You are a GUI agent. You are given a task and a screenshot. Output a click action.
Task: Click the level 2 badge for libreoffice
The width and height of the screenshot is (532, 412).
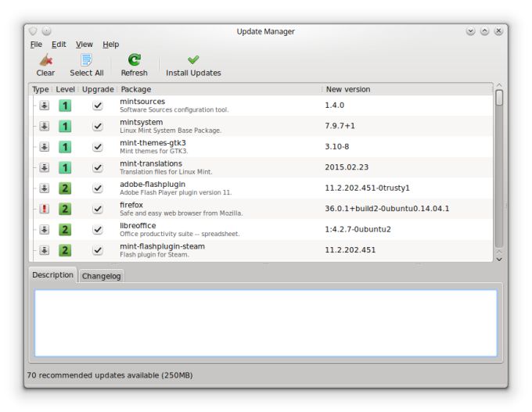point(66,230)
